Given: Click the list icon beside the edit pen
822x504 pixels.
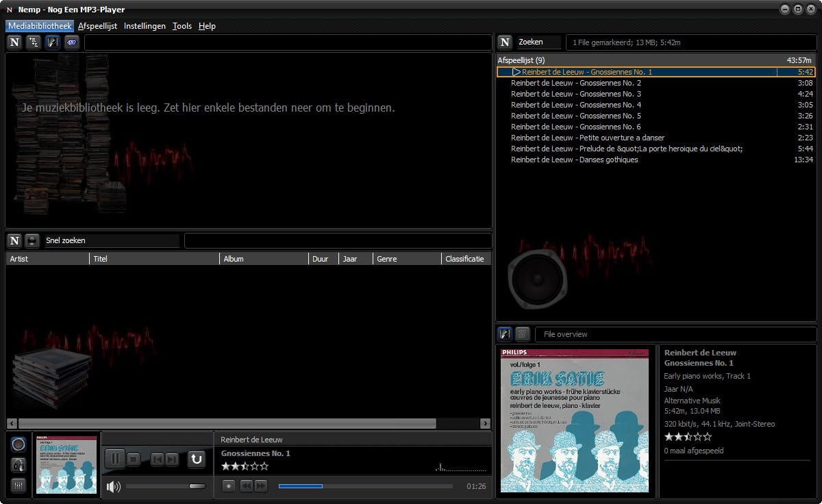Looking at the screenshot, I should [x=522, y=333].
